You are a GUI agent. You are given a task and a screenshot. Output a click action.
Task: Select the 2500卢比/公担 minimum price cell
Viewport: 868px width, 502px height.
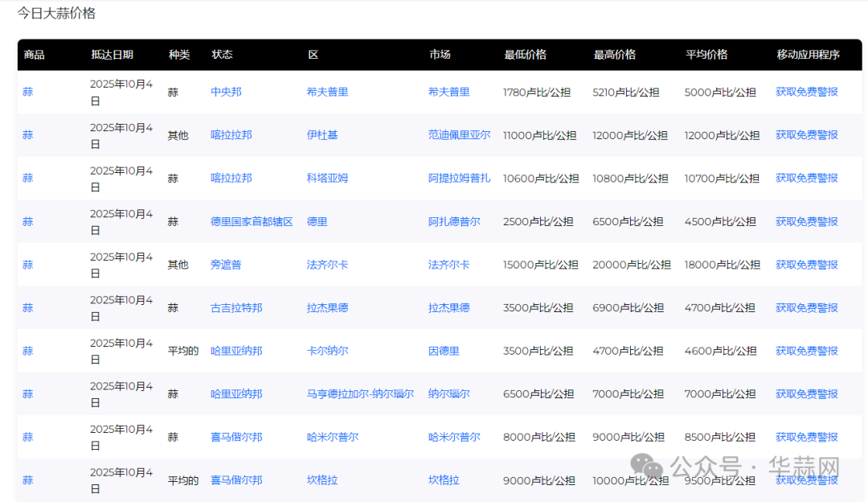pos(538,222)
